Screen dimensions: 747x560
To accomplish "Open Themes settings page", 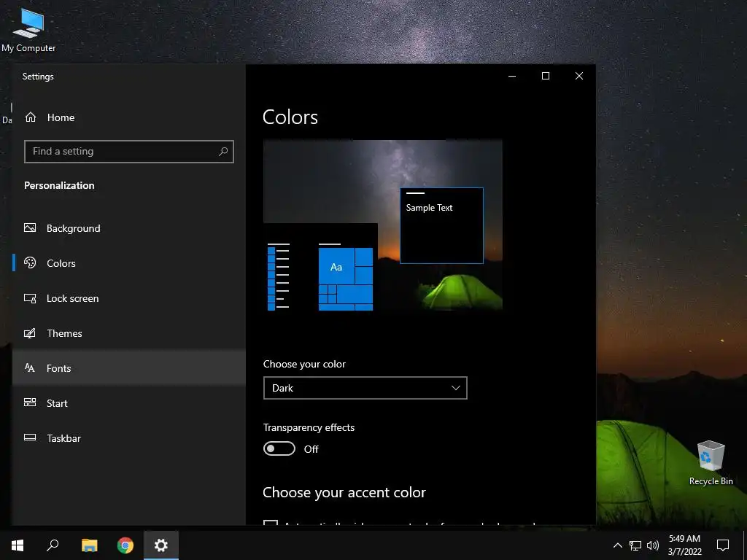I will tap(128, 332).
